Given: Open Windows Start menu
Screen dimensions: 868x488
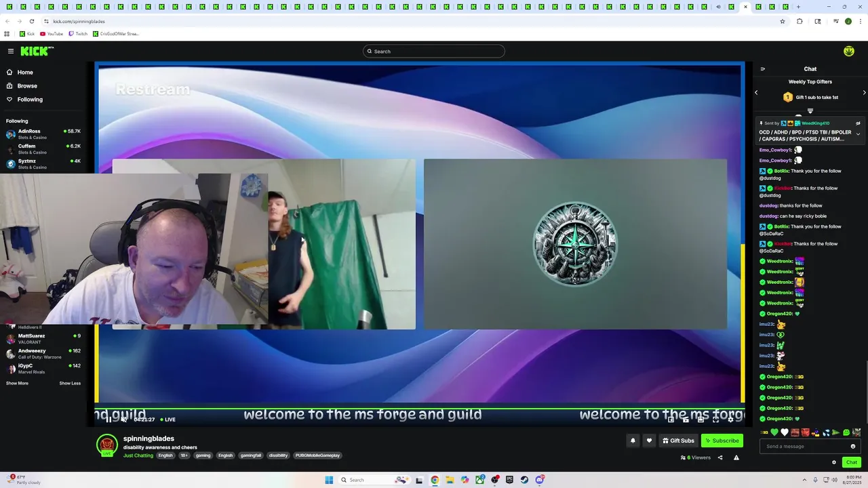Looking at the screenshot, I should pyautogui.click(x=329, y=480).
